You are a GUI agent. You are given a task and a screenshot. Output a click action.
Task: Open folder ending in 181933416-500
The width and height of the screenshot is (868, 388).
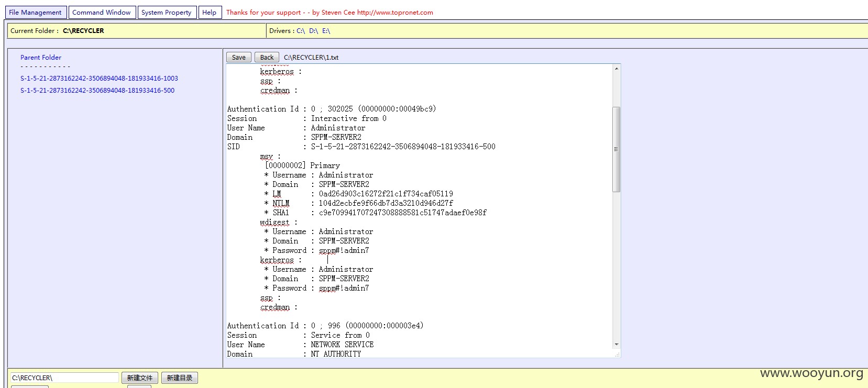[97, 91]
